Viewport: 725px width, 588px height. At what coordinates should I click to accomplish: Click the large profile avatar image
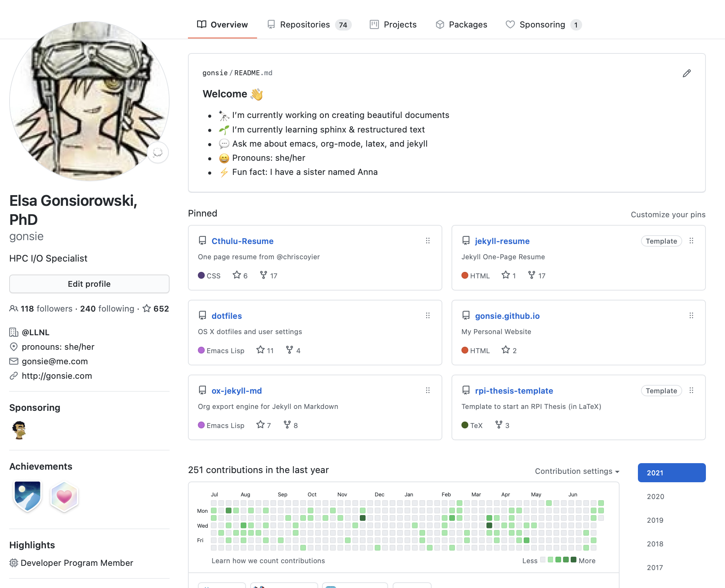[x=89, y=101]
